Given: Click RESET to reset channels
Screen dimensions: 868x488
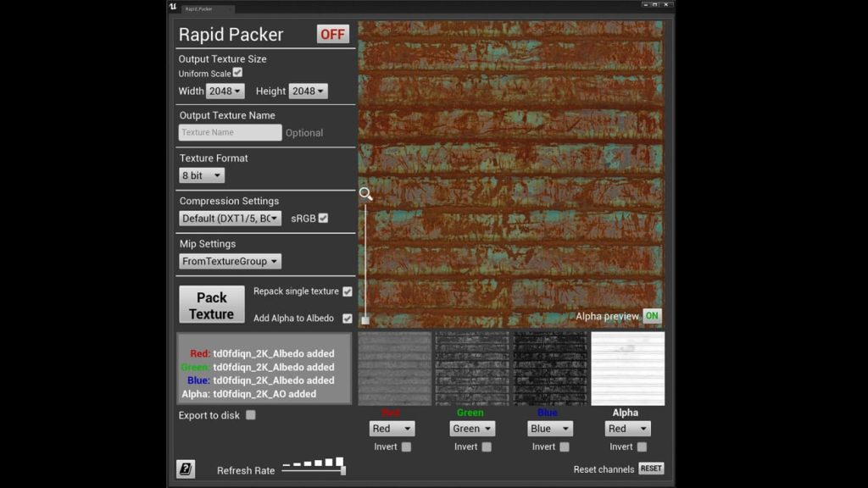Looking at the screenshot, I should (x=652, y=468).
